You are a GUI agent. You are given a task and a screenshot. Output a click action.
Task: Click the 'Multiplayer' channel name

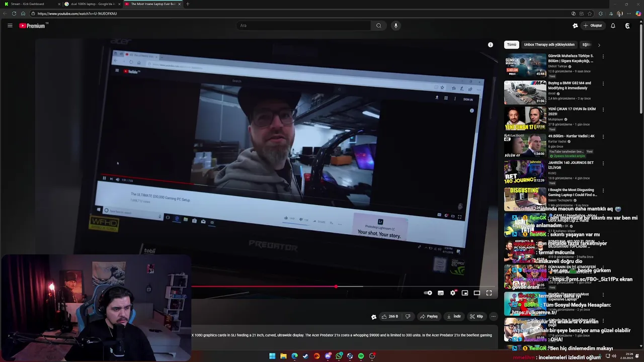(555, 120)
